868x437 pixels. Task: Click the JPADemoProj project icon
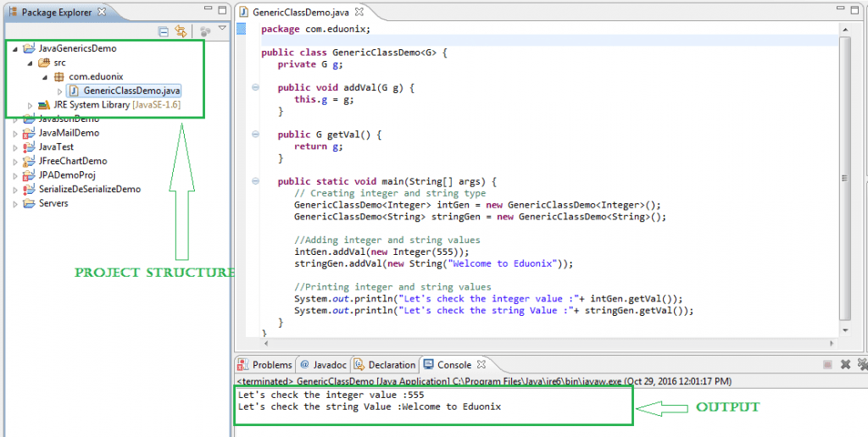[x=29, y=174]
